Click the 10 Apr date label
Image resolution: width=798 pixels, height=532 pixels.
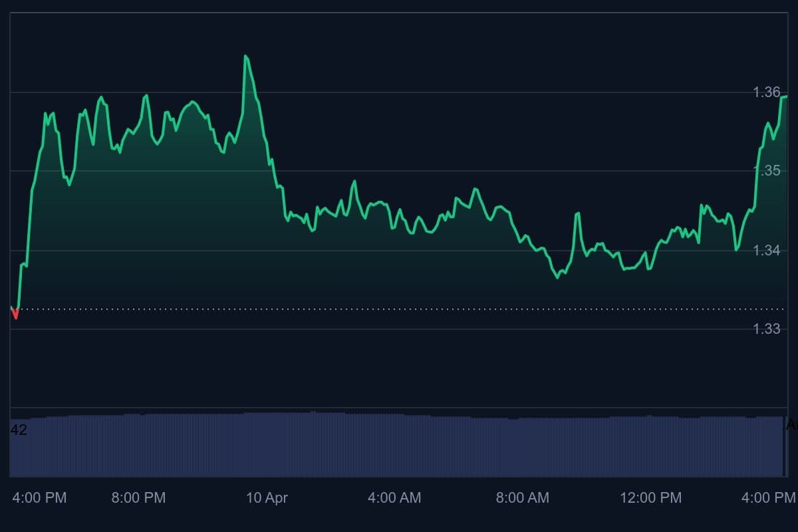point(267,497)
